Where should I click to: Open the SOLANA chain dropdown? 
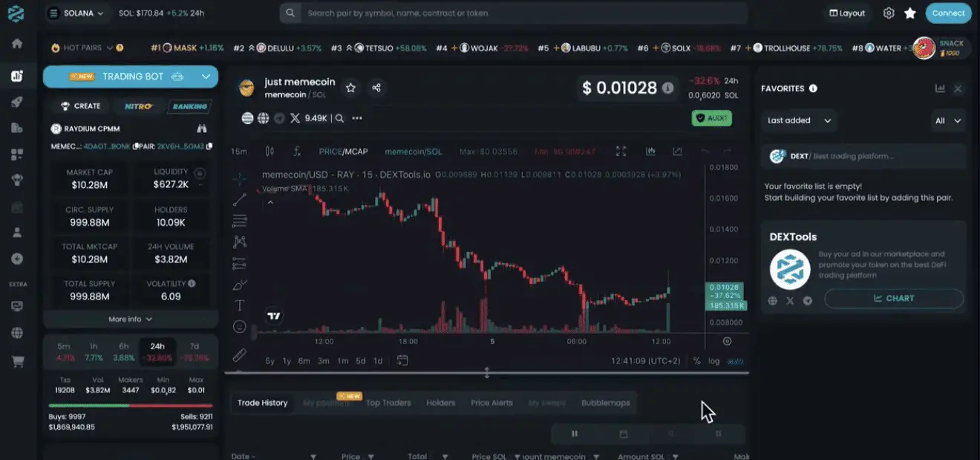click(78, 13)
